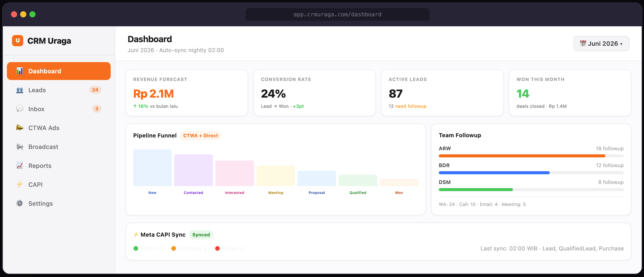This screenshot has width=644, height=277.
Task: Click the '18% vs bulan lalu' text
Action: (155, 106)
